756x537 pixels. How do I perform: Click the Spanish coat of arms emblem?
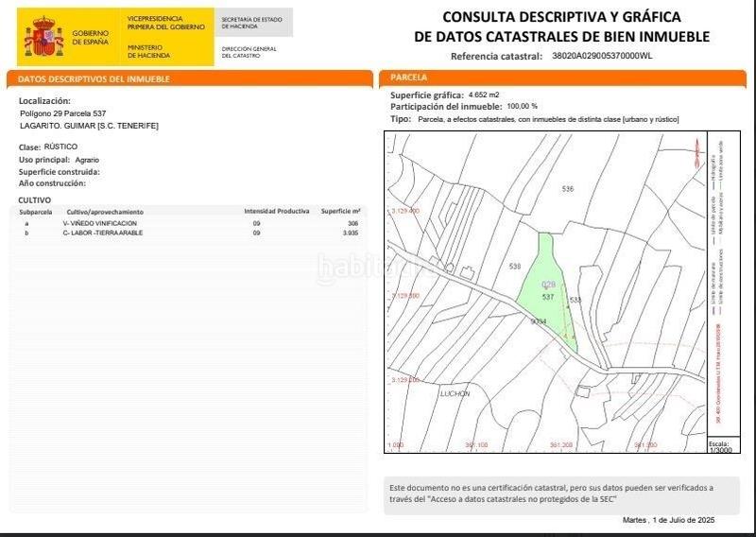[42, 37]
